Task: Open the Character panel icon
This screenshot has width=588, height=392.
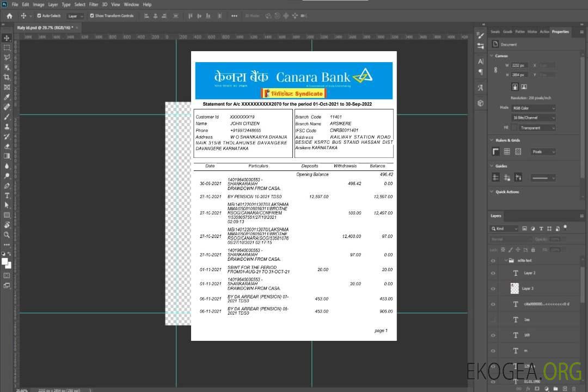Action: [480, 62]
